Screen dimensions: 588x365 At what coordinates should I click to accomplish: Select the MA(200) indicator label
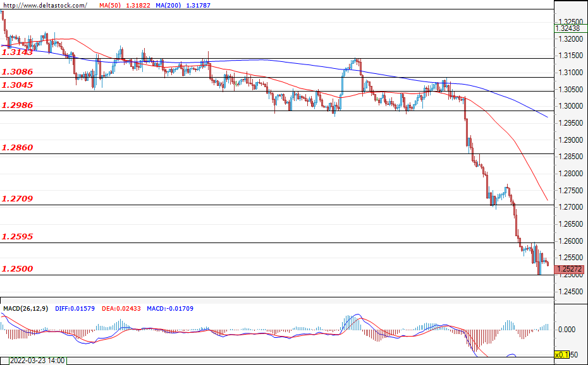click(x=169, y=5)
